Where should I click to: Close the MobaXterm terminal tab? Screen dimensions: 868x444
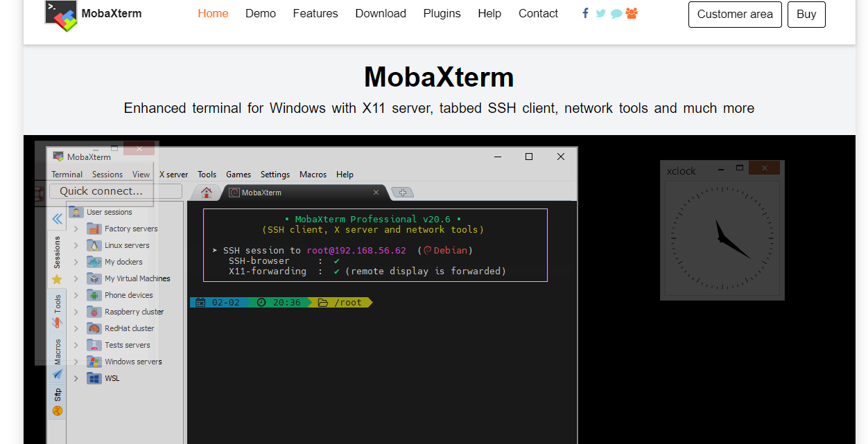point(376,193)
